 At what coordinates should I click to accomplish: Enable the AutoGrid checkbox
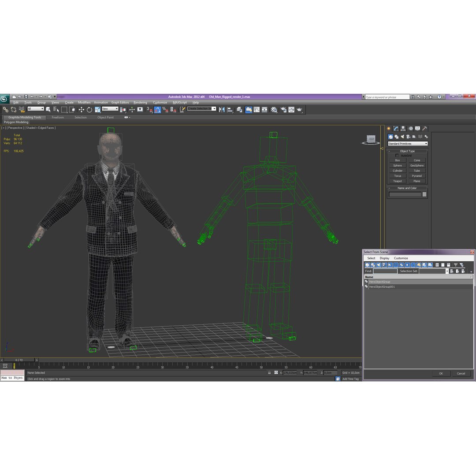point(397,156)
